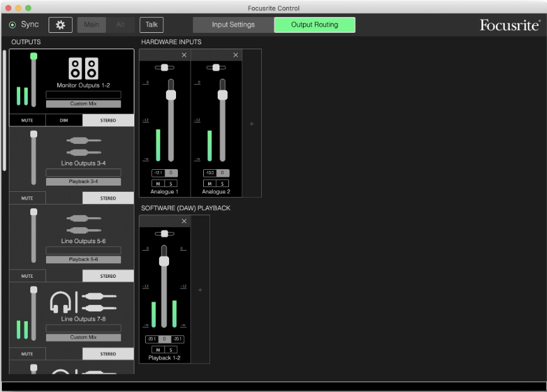Click the outputs list scrollbar
Image resolution: width=547 pixels, height=392 pixels.
click(4, 110)
